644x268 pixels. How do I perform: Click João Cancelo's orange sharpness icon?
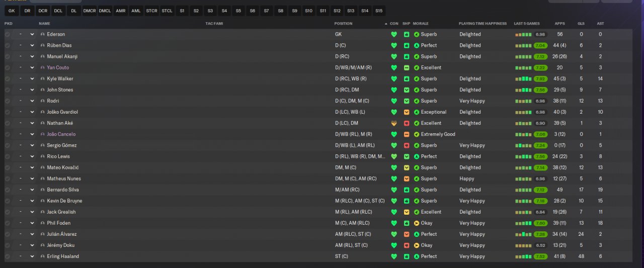407,134
